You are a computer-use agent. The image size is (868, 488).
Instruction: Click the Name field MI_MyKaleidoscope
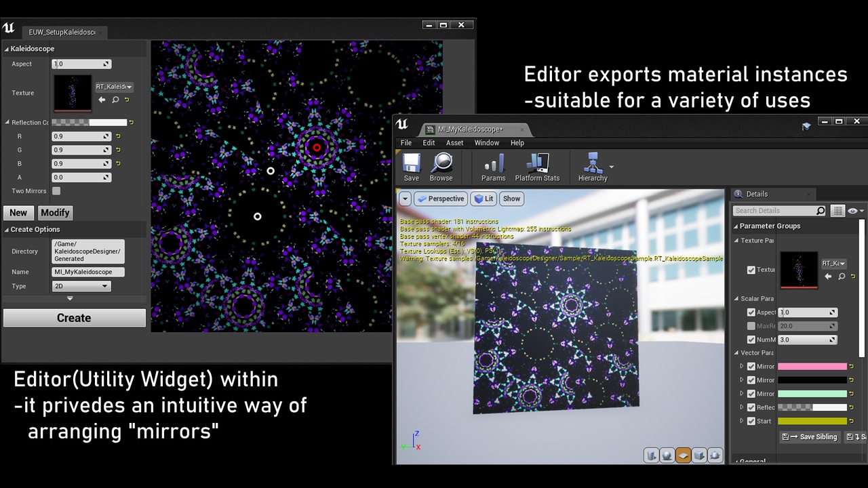[x=88, y=272]
